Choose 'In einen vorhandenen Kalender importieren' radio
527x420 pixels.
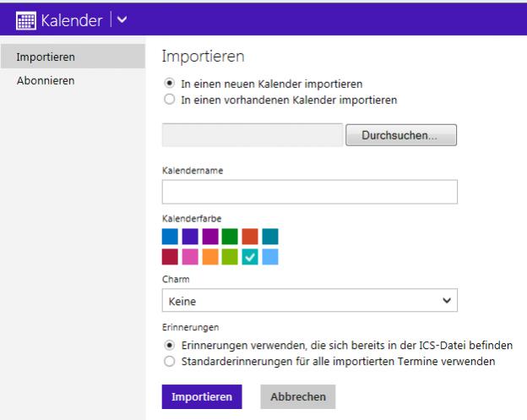[x=170, y=99]
